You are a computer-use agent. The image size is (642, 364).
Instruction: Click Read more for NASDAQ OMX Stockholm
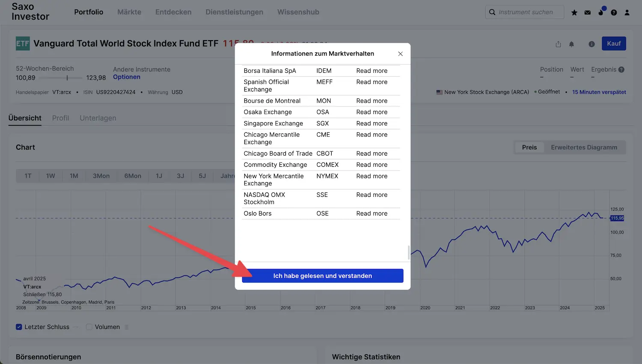point(372,195)
